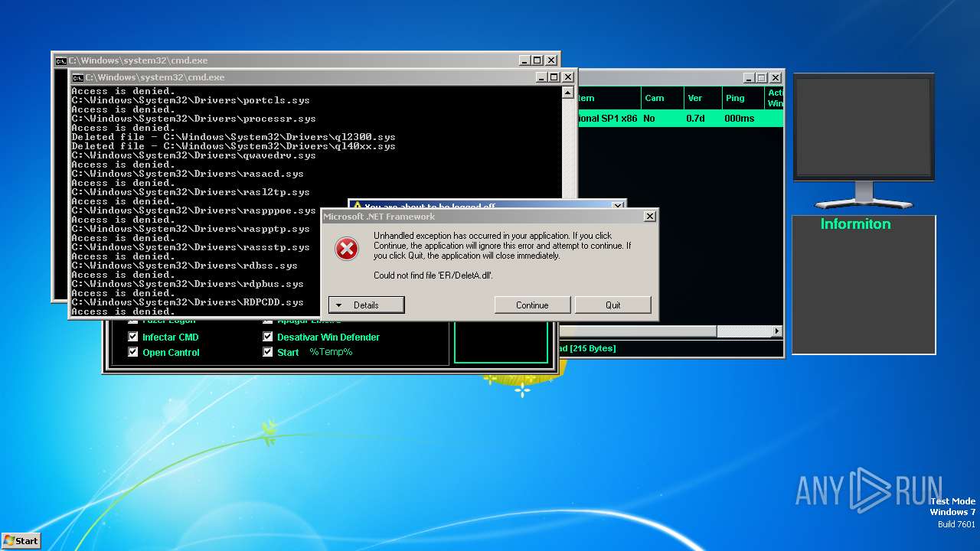The width and height of the screenshot is (980, 551).
Task: Click the warning icon of logged off dialog
Action: point(357,207)
